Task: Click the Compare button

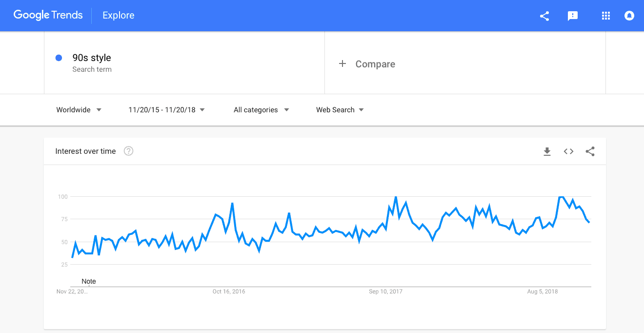Action: pos(367,64)
